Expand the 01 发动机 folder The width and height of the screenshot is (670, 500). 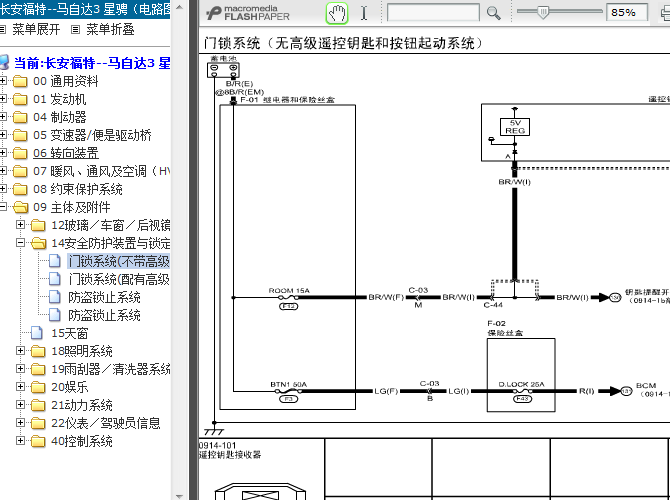[x=3, y=99]
